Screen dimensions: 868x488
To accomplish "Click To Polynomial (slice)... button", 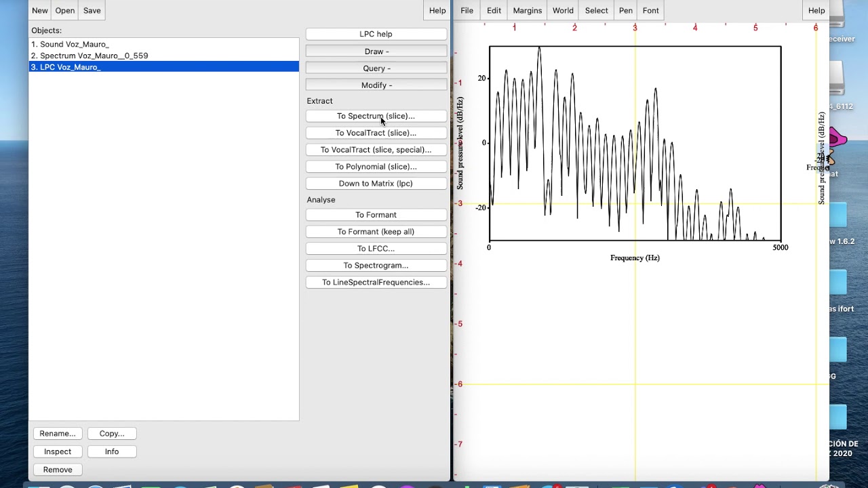I will pos(376,167).
